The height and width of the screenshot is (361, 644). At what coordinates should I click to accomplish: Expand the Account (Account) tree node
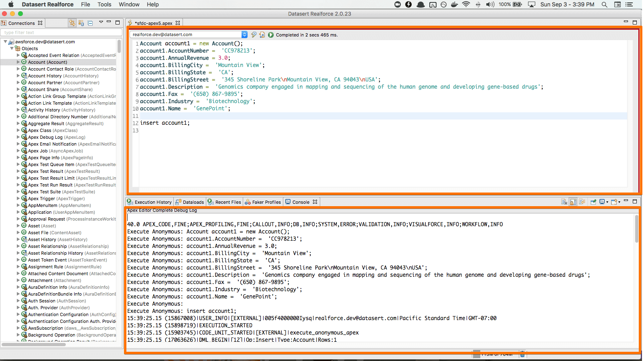(x=18, y=62)
